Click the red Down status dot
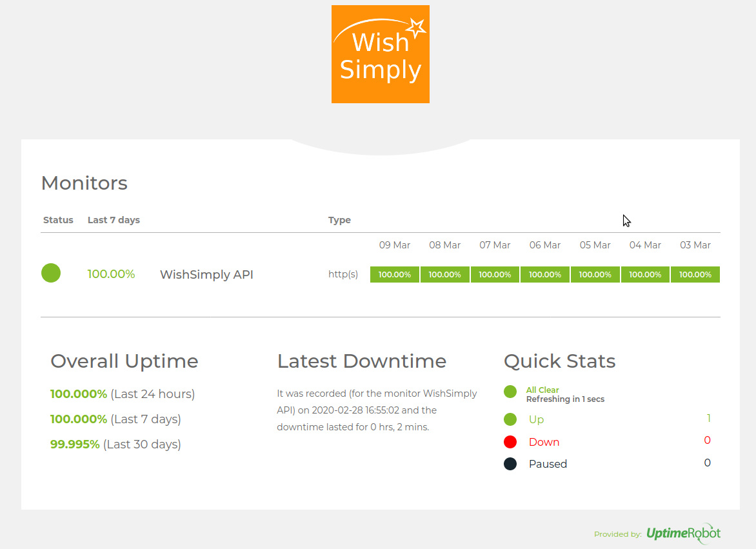The image size is (756, 549). coord(510,442)
